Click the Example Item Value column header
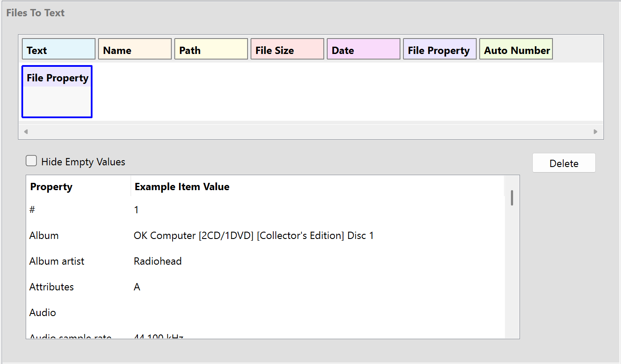Viewport: 621px width, 364px height. coord(182,187)
